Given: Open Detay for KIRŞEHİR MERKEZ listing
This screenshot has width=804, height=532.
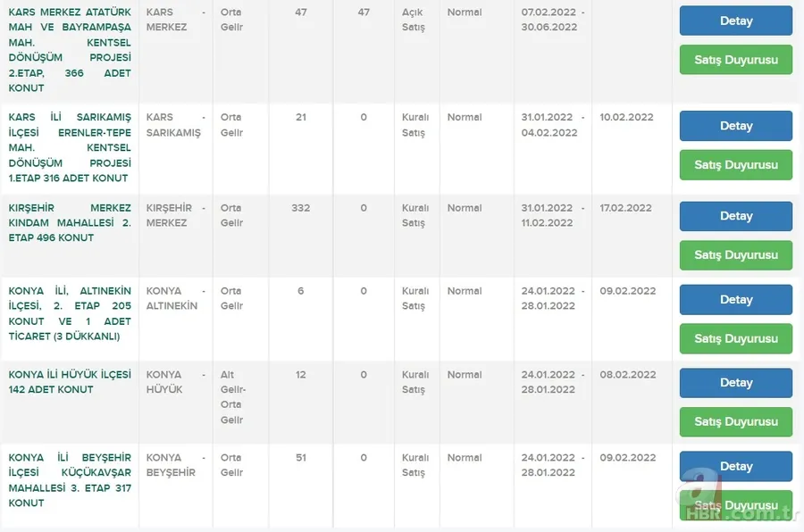Looking at the screenshot, I should click(735, 216).
